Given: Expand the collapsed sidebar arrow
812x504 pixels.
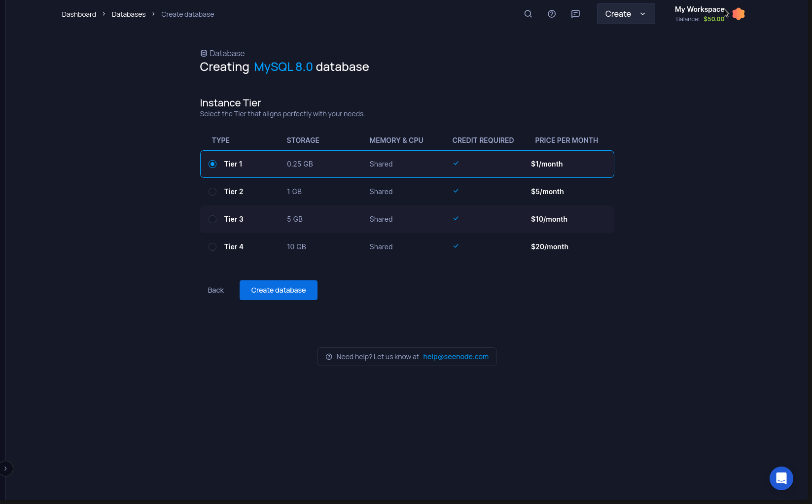Looking at the screenshot, I should pyautogui.click(x=5, y=469).
